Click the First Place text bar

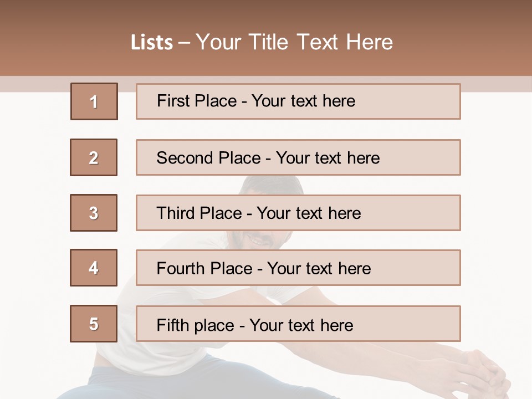(298, 101)
